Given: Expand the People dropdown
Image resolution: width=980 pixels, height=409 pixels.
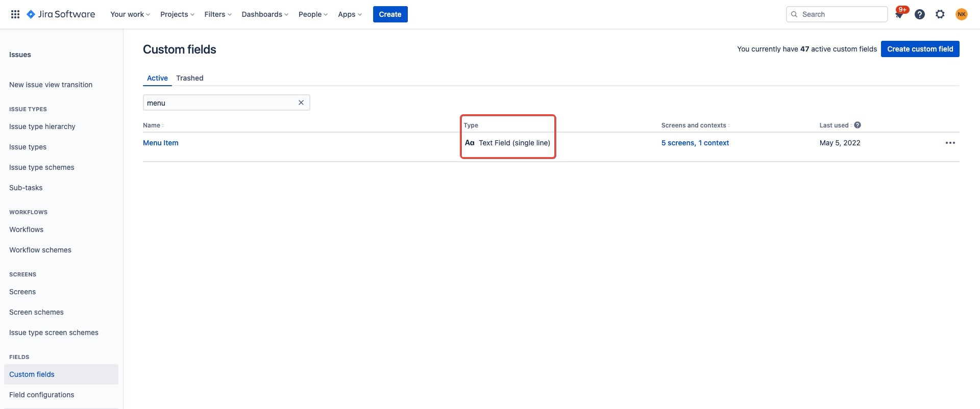Looking at the screenshot, I should [313, 14].
